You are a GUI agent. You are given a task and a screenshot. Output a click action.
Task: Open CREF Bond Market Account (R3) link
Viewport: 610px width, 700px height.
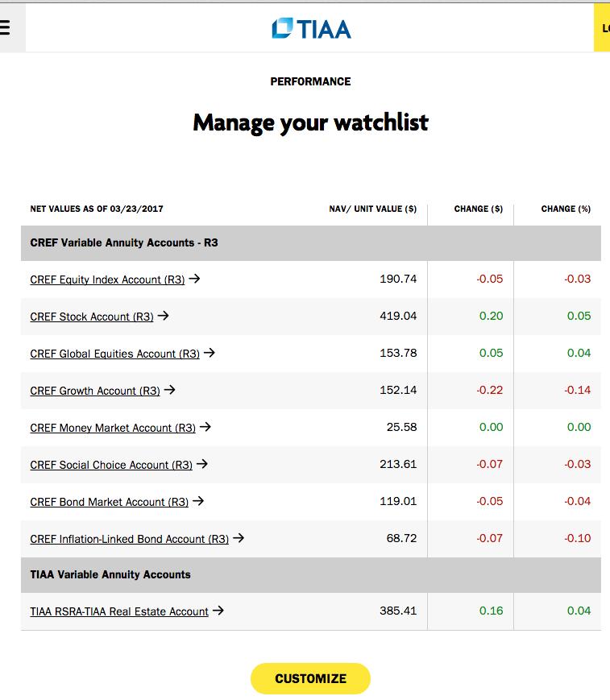tap(109, 502)
